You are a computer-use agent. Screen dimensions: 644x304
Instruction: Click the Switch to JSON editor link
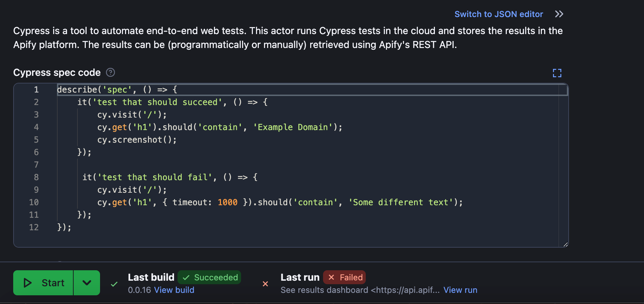click(498, 14)
